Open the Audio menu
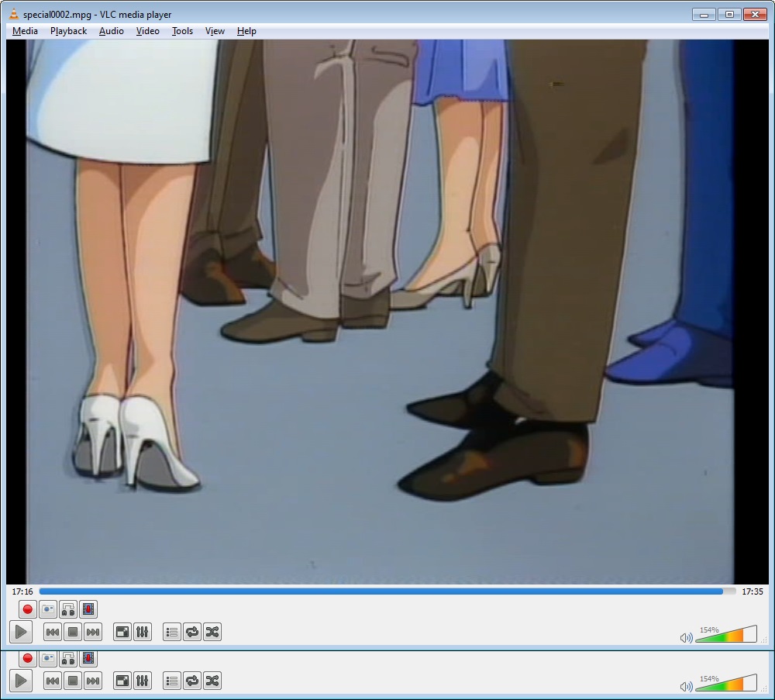 tap(111, 31)
